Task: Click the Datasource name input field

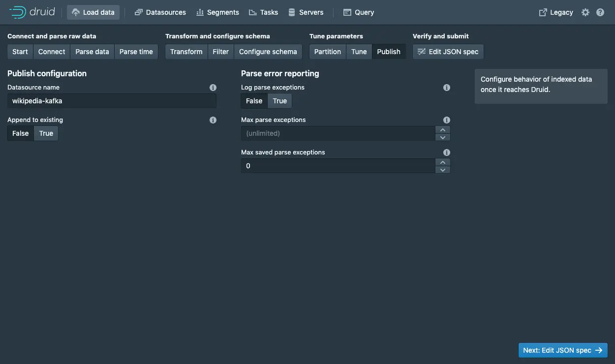Action: pyautogui.click(x=112, y=101)
